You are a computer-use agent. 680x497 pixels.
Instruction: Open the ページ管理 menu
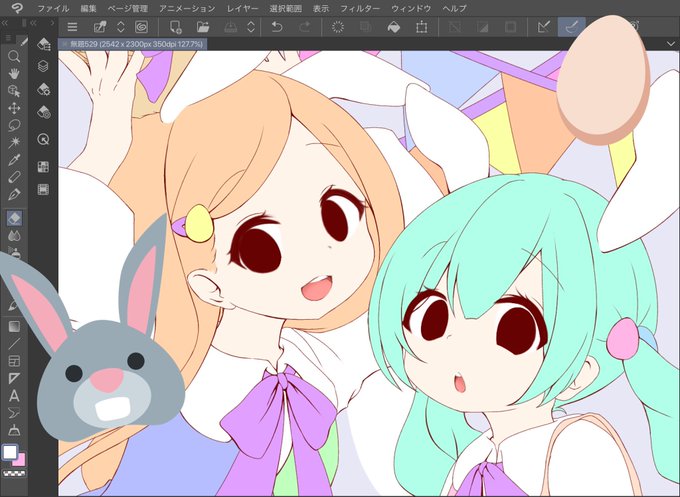click(128, 8)
